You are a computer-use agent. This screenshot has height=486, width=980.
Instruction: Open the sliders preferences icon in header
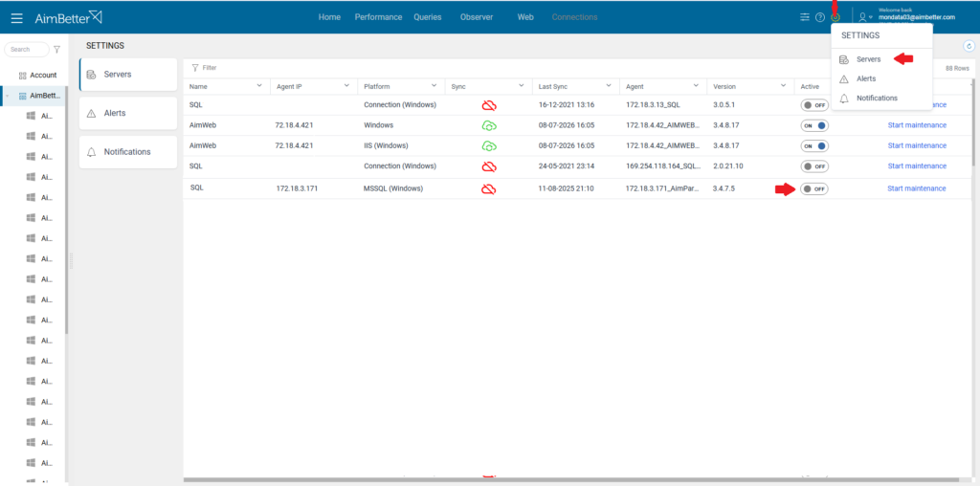(x=805, y=17)
